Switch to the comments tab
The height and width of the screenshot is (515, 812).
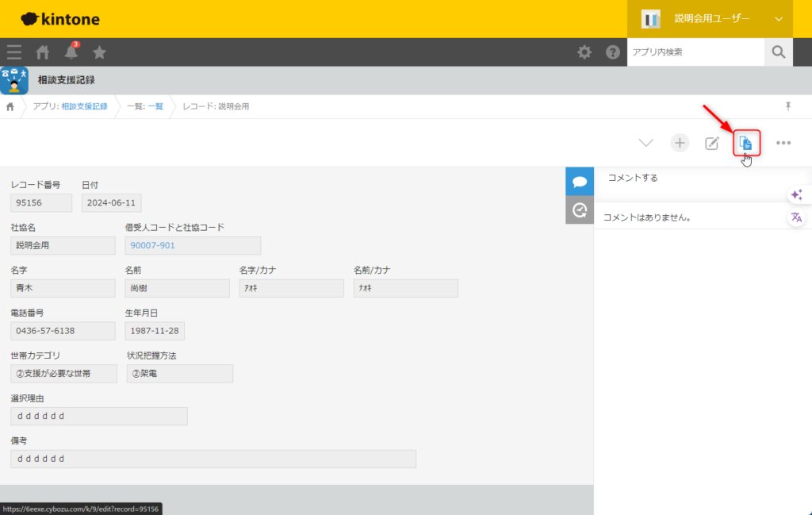click(x=580, y=182)
